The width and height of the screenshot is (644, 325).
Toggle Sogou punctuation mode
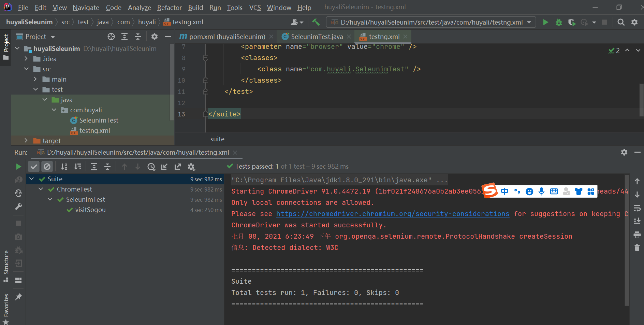click(x=517, y=191)
